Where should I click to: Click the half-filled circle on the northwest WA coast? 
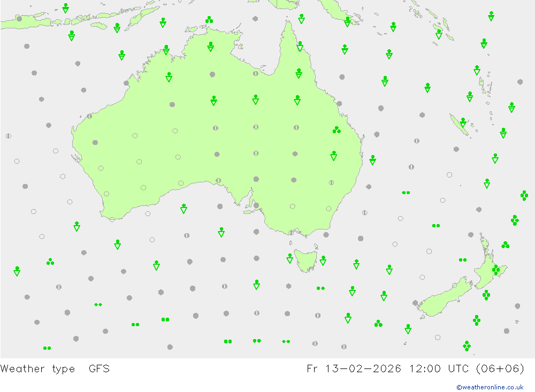click(x=89, y=117)
